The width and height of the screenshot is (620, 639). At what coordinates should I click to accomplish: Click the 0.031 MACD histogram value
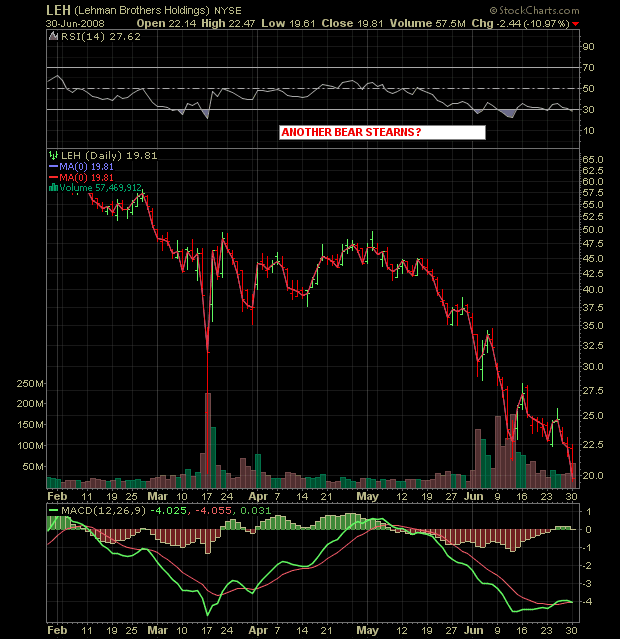point(255,510)
